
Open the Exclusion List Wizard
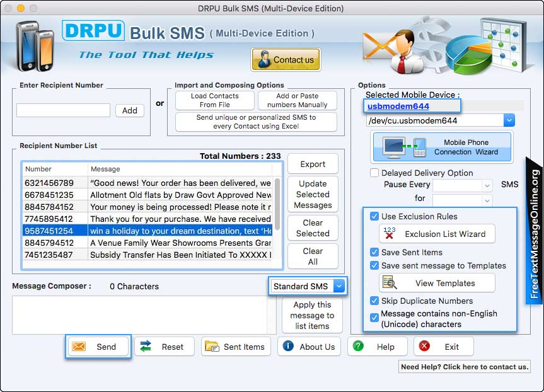(437, 233)
